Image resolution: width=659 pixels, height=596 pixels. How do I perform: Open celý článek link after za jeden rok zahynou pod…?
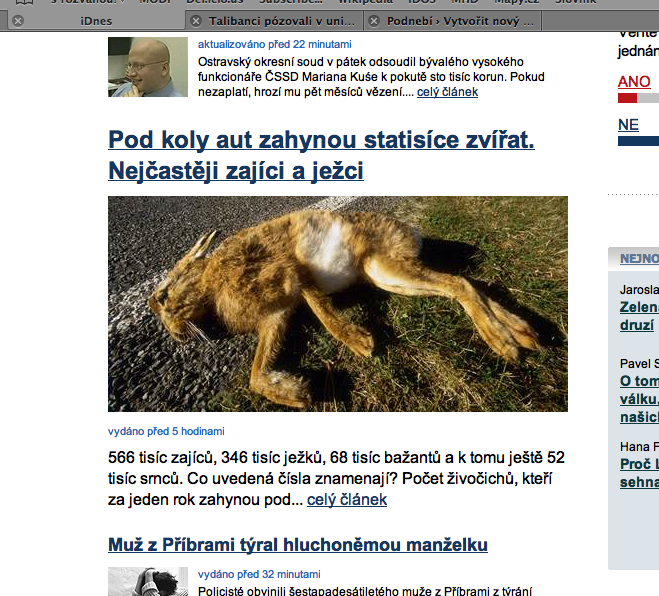[x=347, y=499]
